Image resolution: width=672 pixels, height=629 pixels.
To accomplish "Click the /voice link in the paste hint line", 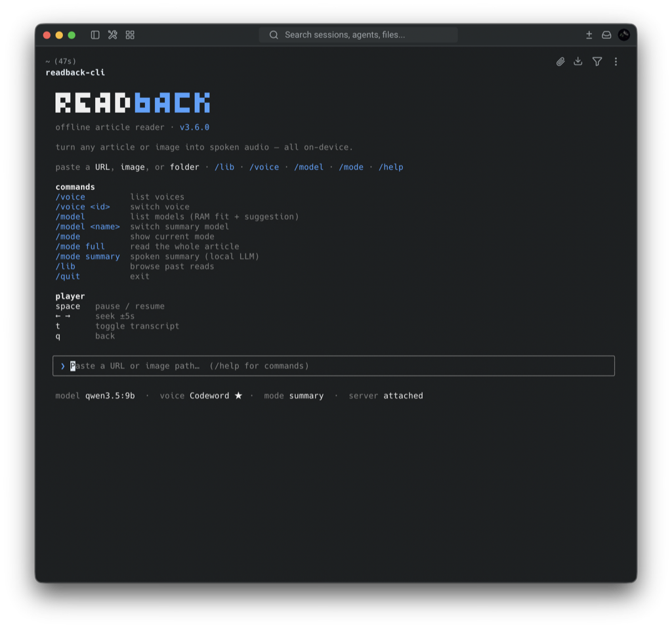I will click(264, 167).
